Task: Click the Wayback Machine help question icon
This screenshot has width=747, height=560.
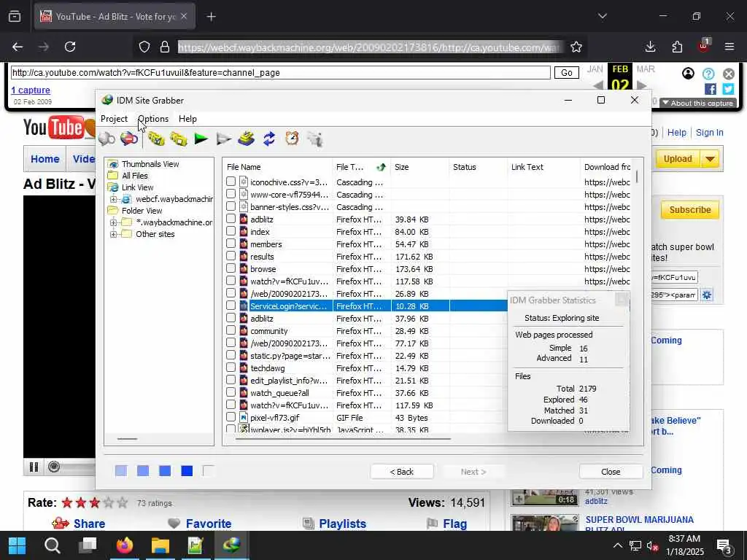Action: 708,74
